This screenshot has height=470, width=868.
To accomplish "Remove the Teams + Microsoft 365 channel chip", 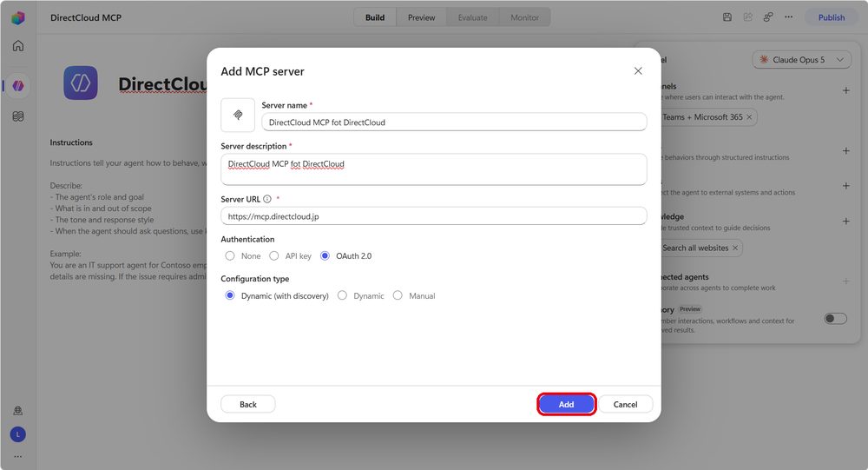I will point(749,117).
